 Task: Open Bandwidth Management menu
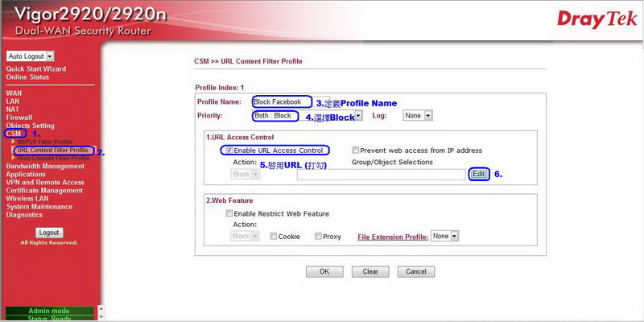(x=45, y=167)
